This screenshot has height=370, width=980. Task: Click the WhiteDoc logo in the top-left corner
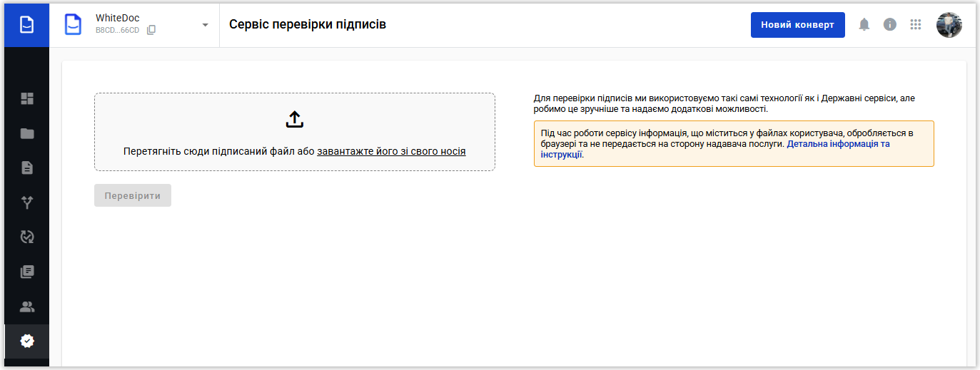coord(27,25)
